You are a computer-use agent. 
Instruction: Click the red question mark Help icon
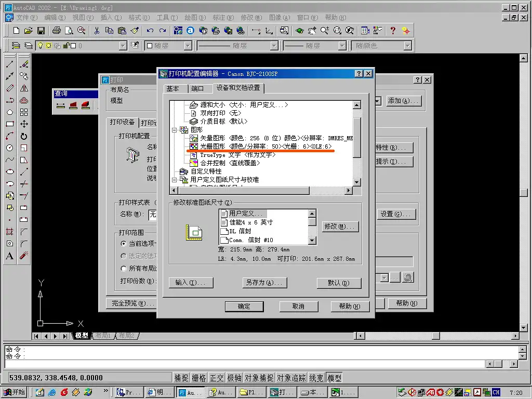point(393,31)
